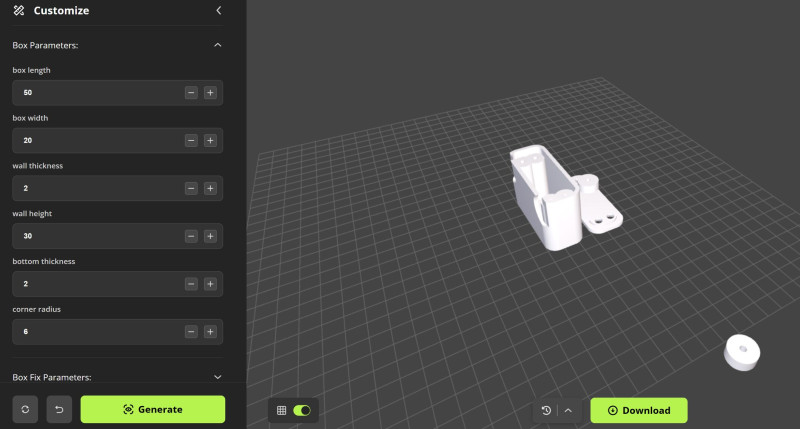
Task: Focus the corner radius field showing 6
Action: (x=117, y=332)
